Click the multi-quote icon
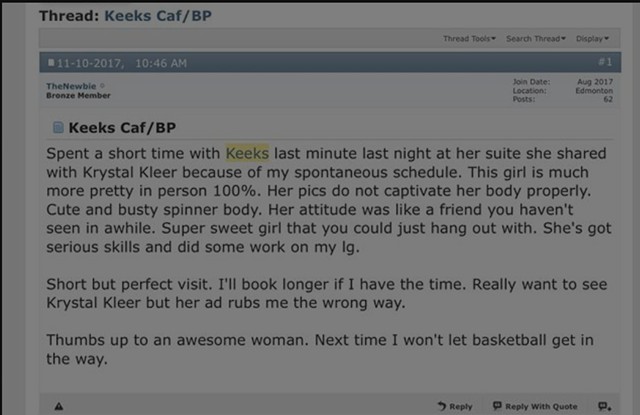This screenshot has width=640, height=415. 604,406
